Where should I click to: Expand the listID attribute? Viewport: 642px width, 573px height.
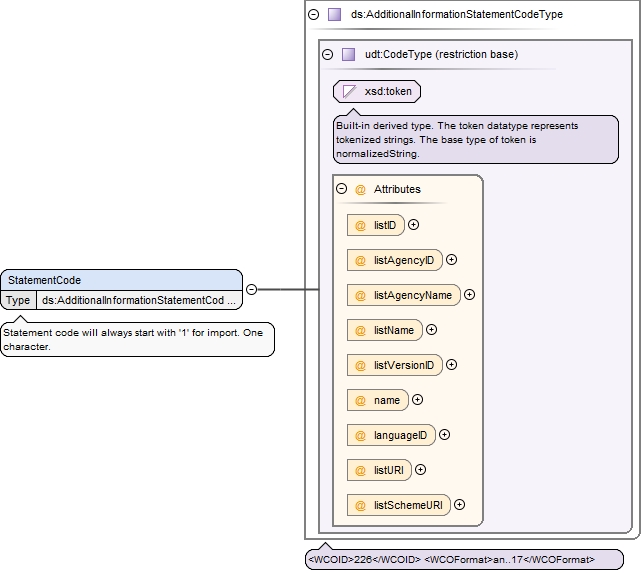(x=414, y=224)
